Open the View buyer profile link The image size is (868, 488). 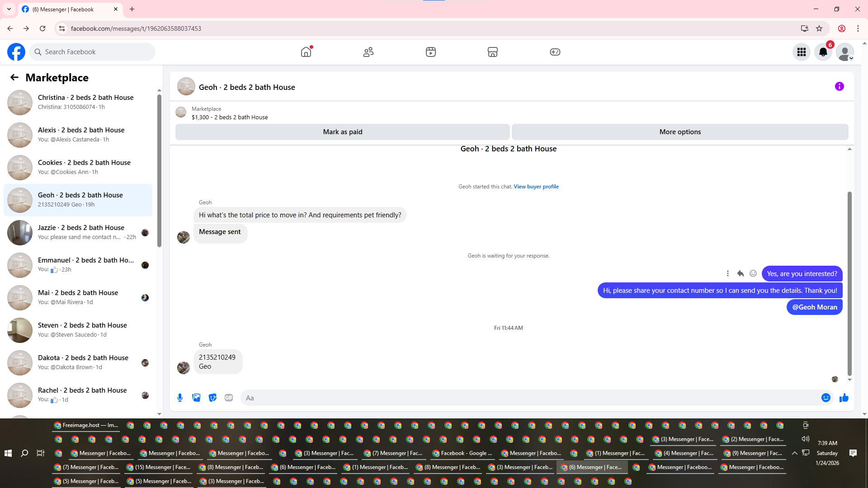(x=536, y=187)
